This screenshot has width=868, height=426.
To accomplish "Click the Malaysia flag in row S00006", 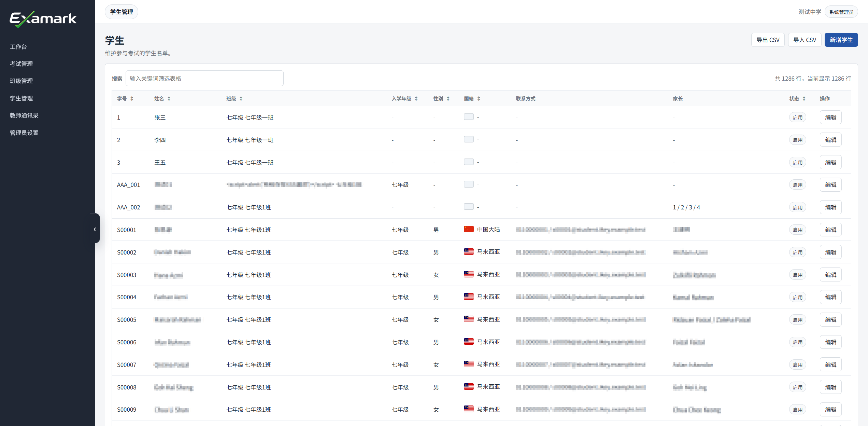I will (469, 342).
